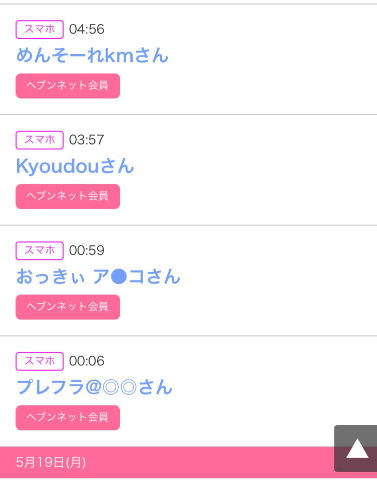Click スマホ tag beside 00:59
The image size is (377, 480).
click(x=40, y=251)
